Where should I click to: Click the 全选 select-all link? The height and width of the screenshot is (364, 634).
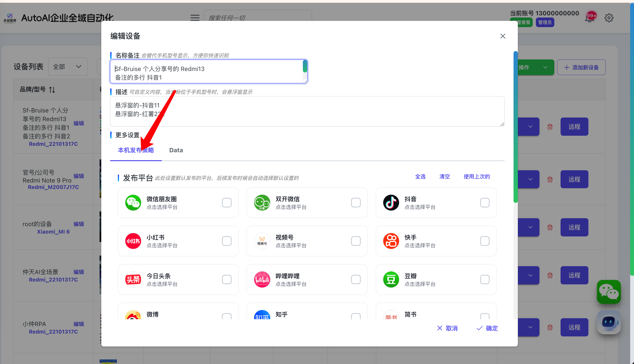[x=420, y=176]
